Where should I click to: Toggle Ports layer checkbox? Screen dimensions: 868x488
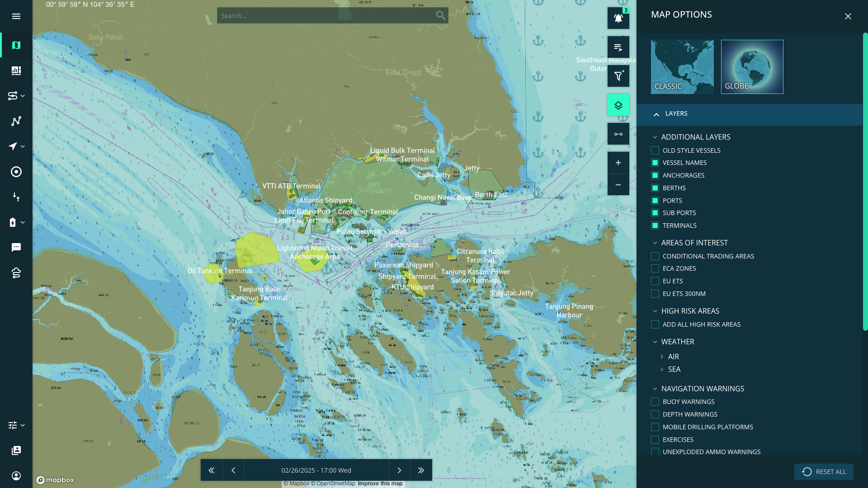(x=655, y=201)
